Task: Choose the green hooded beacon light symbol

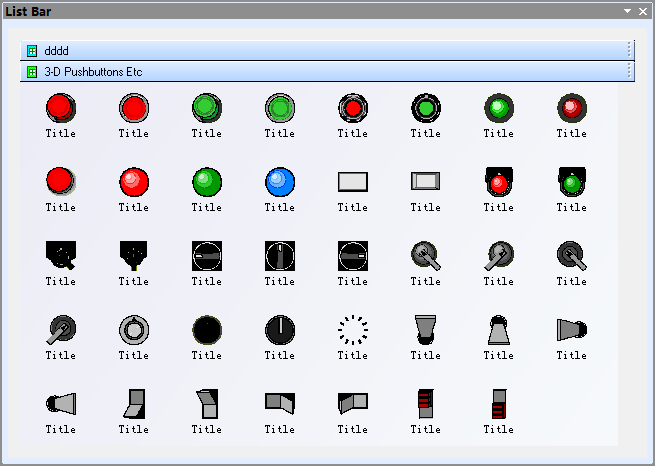Action: pyautogui.click(x=571, y=182)
